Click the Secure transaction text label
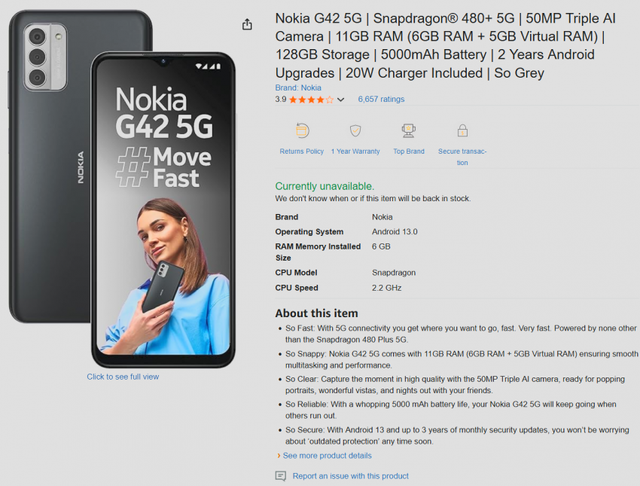 (462, 157)
